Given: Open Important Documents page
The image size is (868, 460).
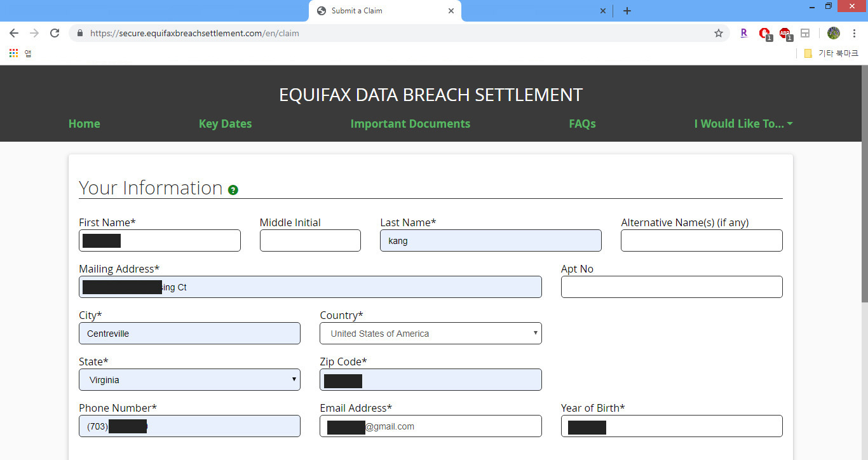Looking at the screenshot, I should (x=410, y=124).
